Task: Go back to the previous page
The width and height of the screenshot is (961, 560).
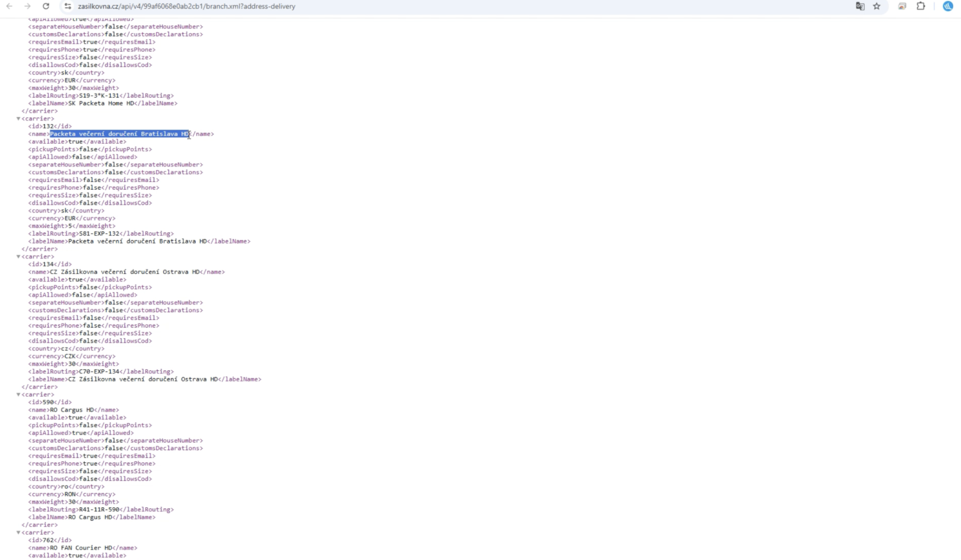Action: pyautogui.click(x=9, y=6)
